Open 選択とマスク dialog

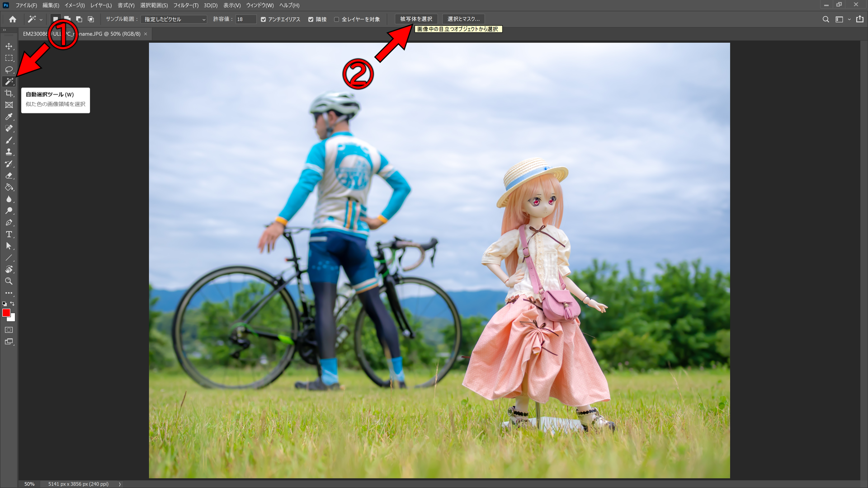point(463,19)
